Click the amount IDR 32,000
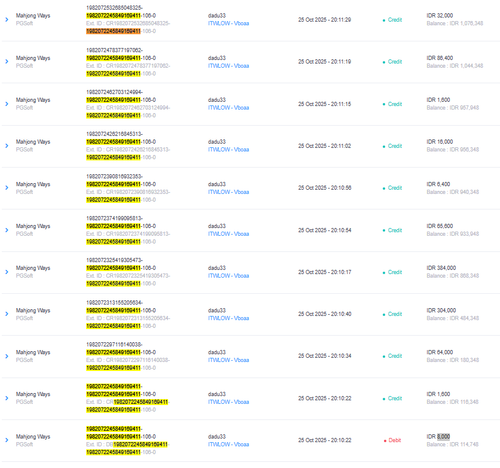The width and height of the screenshot is (500, 468). pyautogui.click(x=440, y=16)
